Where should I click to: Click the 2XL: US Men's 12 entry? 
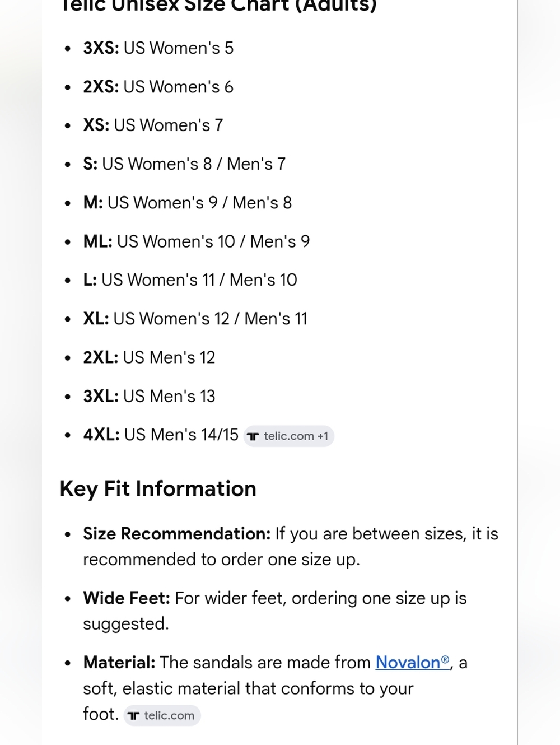[149, 357]
